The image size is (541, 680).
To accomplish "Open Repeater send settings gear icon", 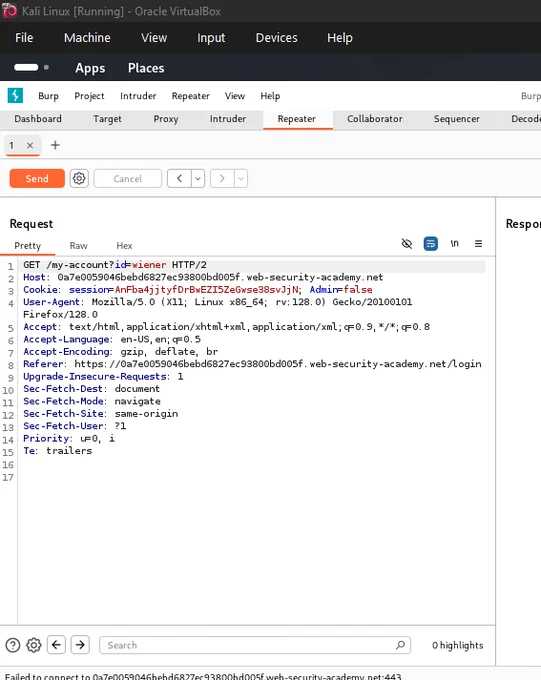I will [x=79, y=178].
